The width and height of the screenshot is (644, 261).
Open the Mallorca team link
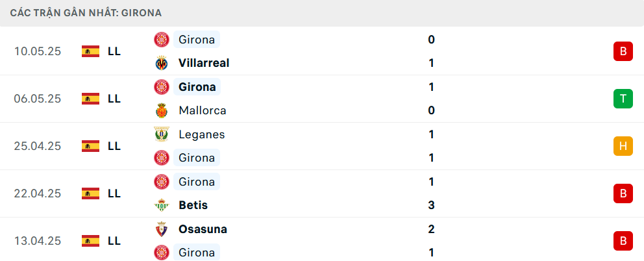(x=203, y=110)
